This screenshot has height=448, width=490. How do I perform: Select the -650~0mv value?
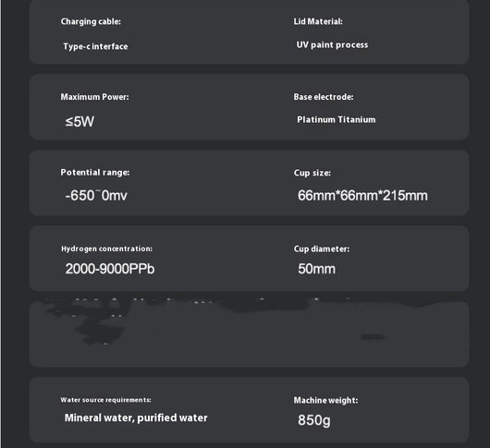pos(96,196)
